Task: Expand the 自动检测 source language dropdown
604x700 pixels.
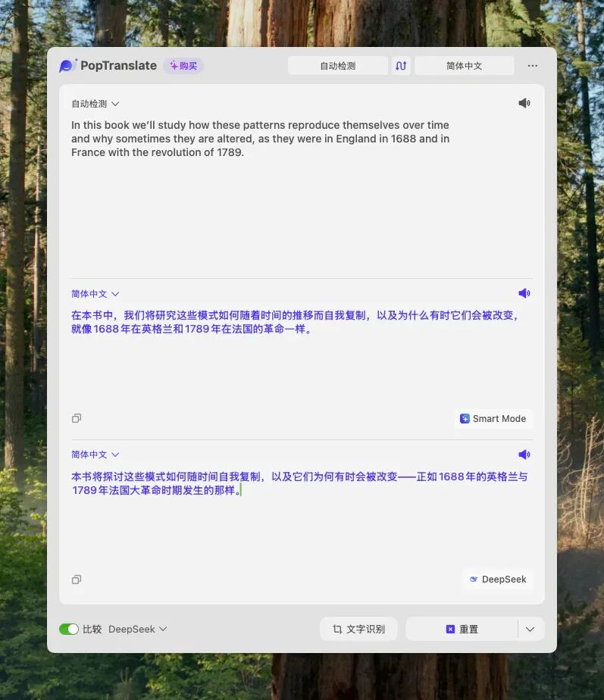Action: tap(95, 104)
